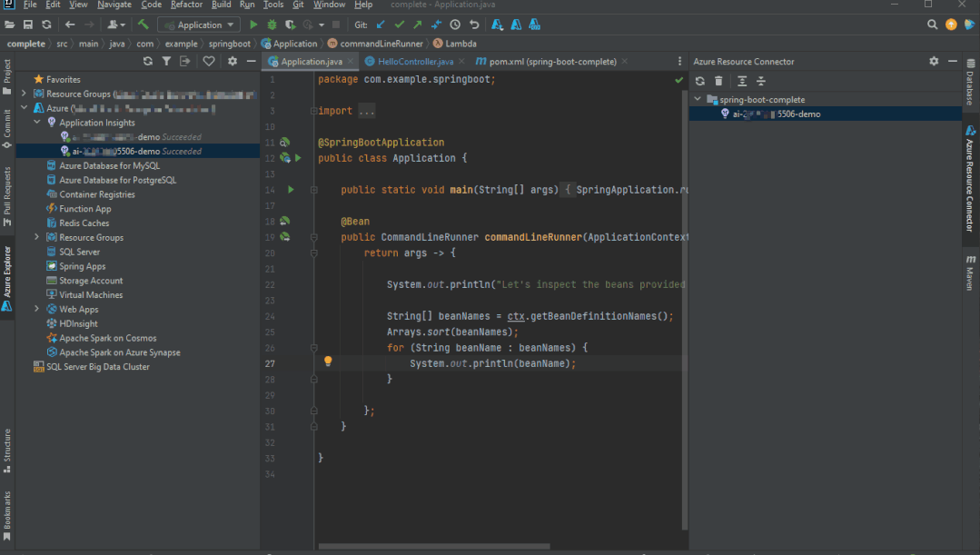Start Debug with the bug icon
This screenshot has width=980, height=555.
point(272,25)
